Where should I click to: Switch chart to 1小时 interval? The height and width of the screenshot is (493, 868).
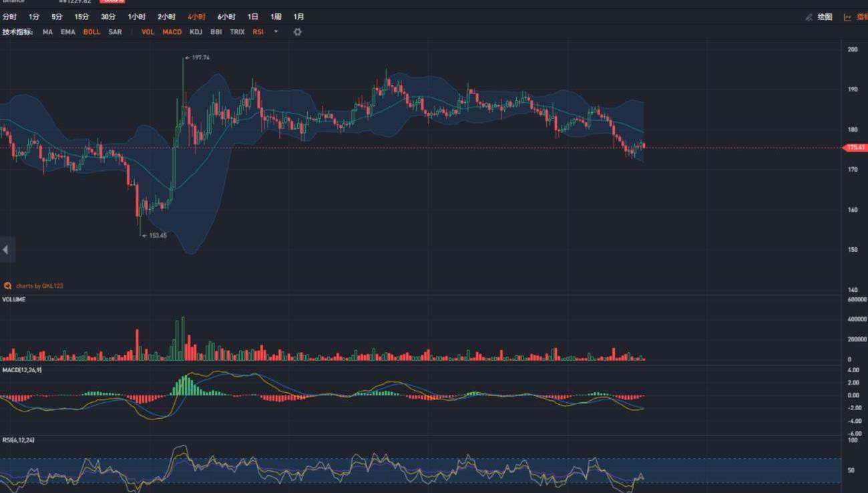click(x=137, y=17)
